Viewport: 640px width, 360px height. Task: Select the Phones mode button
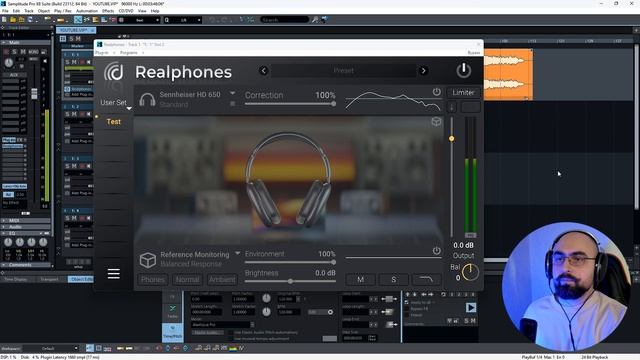click(153, 280)
